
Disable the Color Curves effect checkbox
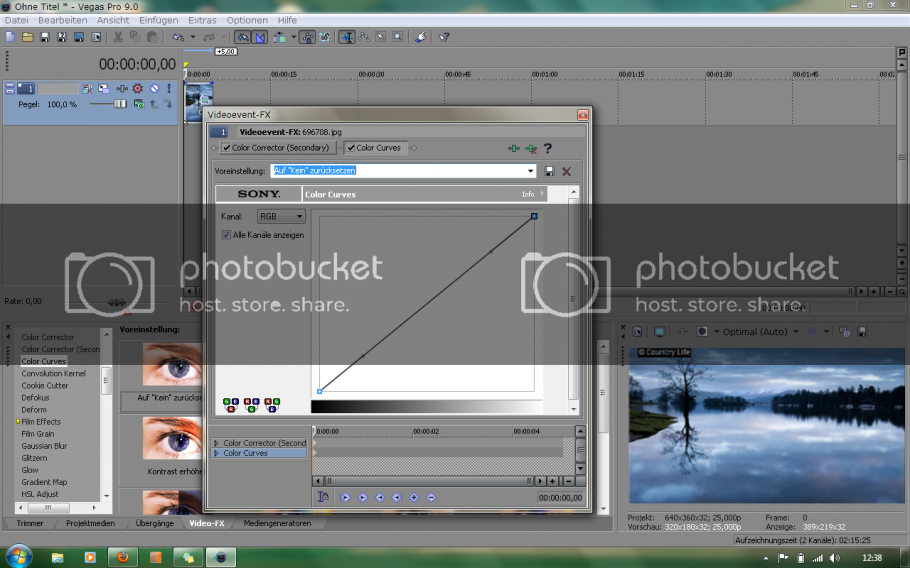(x=351, y=148)
